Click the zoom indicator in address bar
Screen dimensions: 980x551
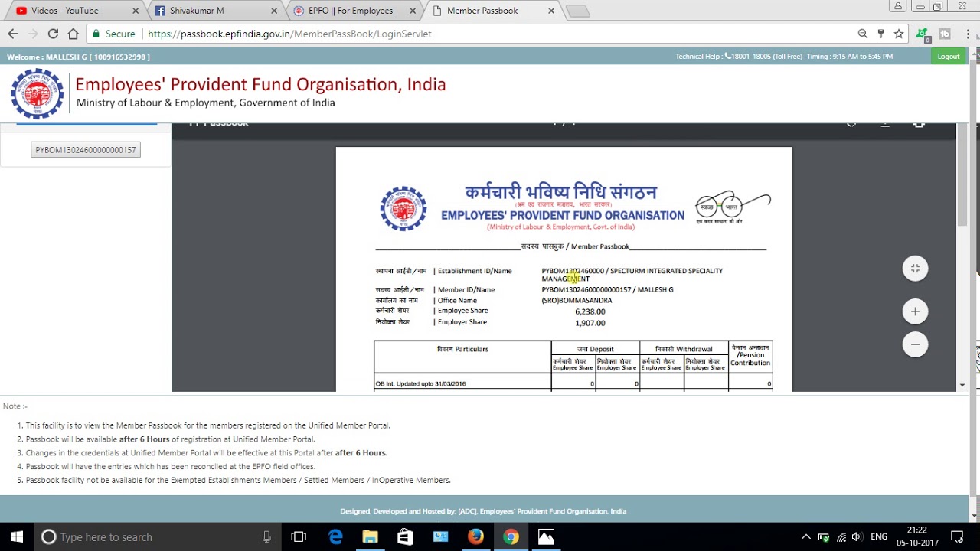pyautogui.click(x=863, y=34)
